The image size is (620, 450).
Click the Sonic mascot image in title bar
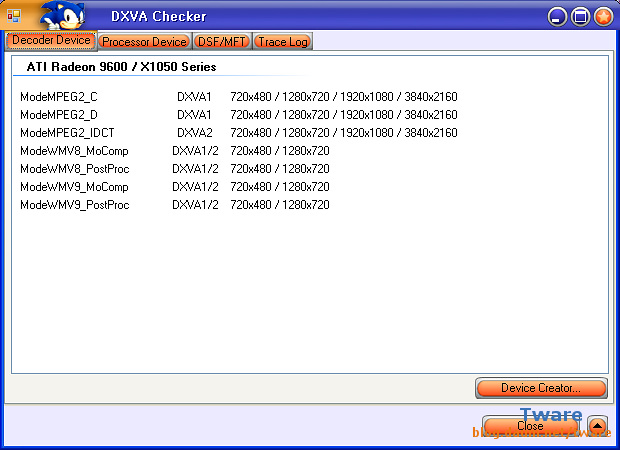[63, 15]
